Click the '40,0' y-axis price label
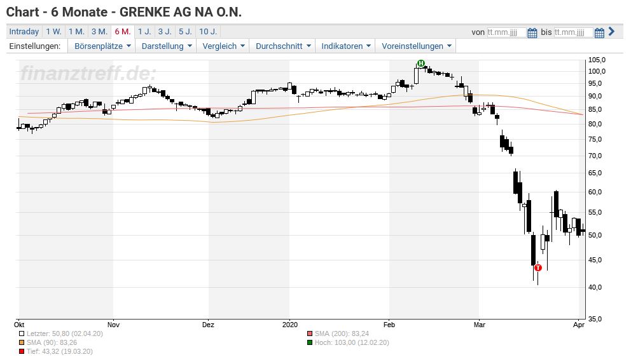This screenshot has width=631, height=364. 595,288
